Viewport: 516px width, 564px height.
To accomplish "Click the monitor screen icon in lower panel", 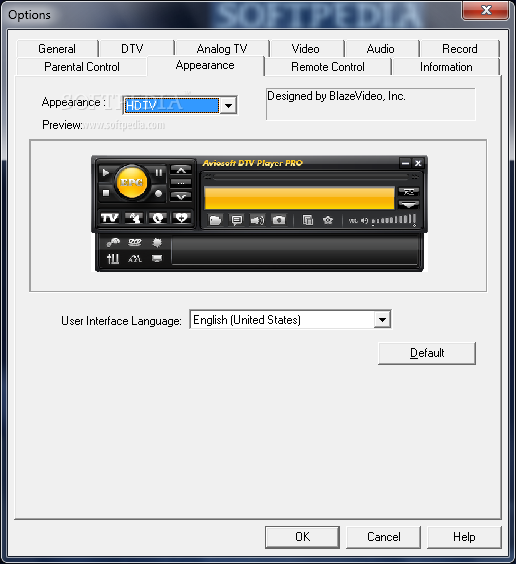I will [157, 258].
